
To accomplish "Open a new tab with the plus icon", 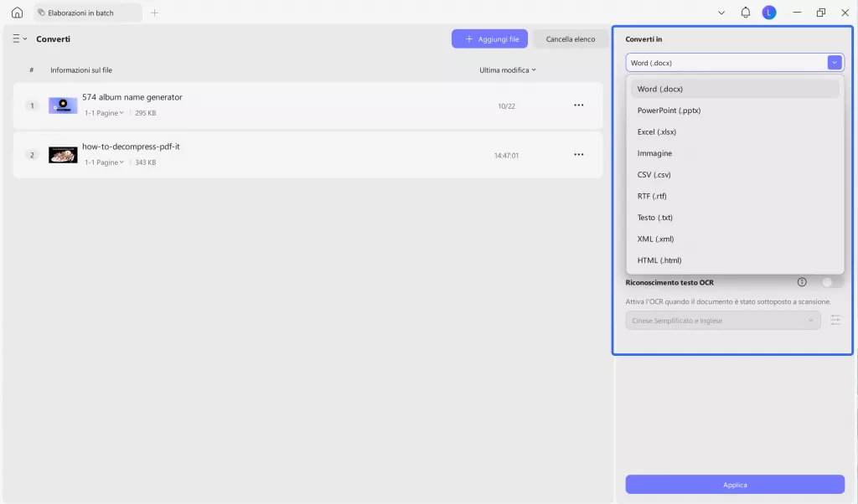I will click(154, 13).
